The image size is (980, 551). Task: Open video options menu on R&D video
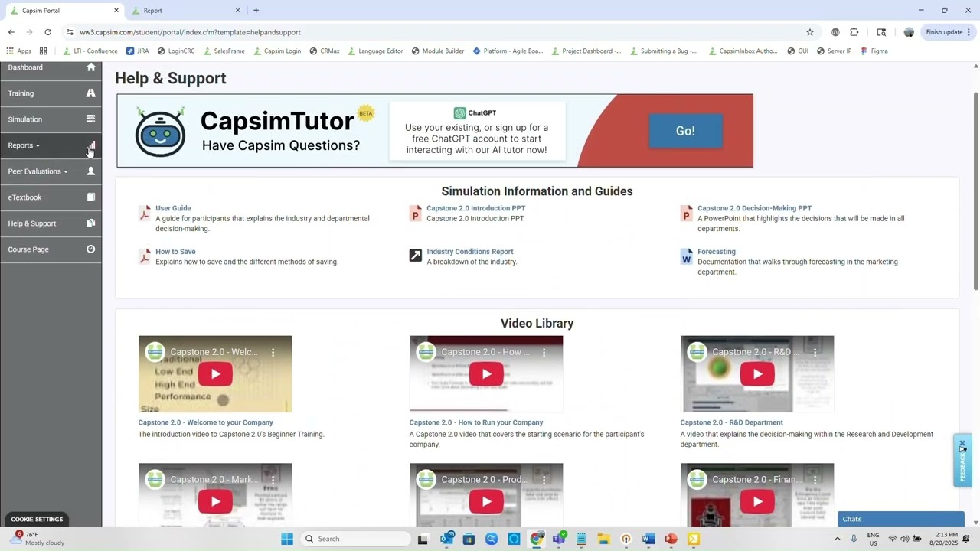pos(815,352)
